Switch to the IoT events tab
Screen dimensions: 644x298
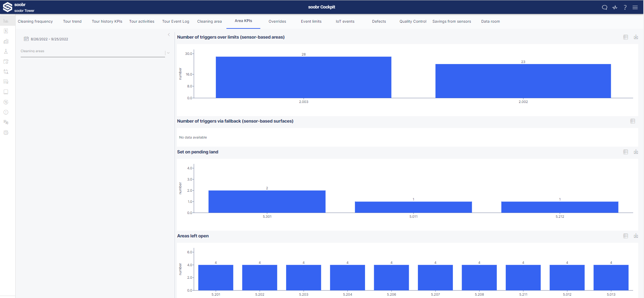[x=345, y=21]
